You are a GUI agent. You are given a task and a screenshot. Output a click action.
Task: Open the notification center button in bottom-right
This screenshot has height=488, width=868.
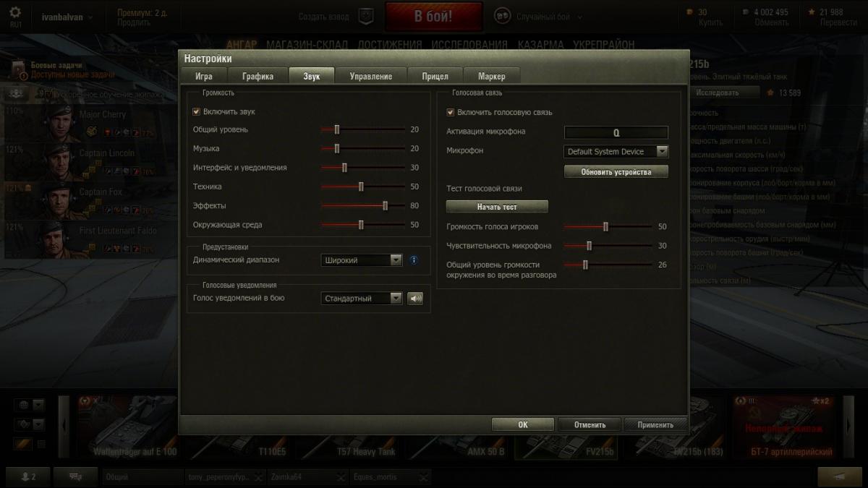[x=840, y=477]
